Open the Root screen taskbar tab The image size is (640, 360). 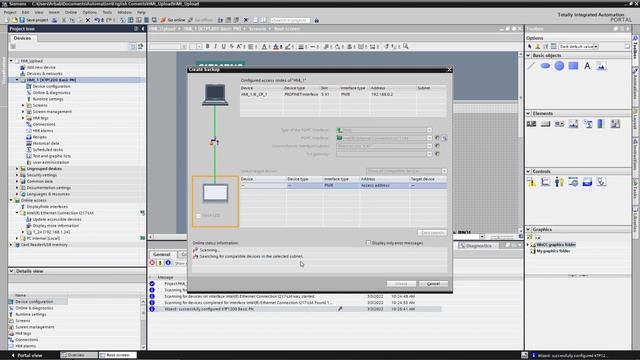click(x=118, y=355)
